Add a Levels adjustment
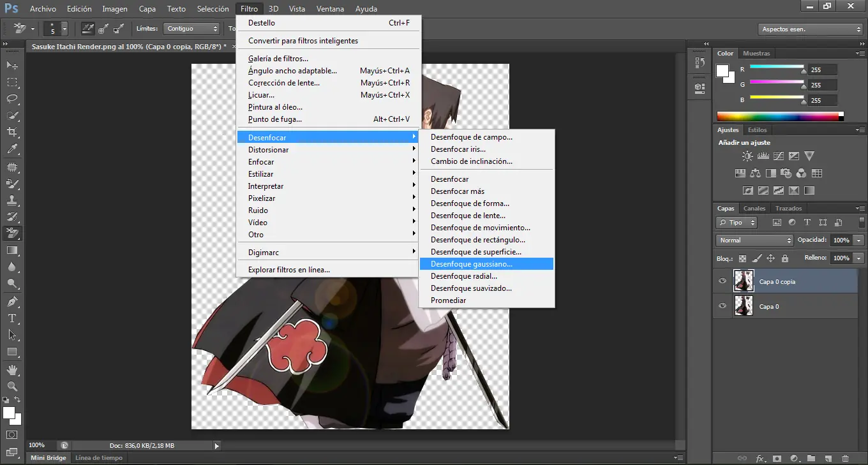Image resolution: width=868 pixels, height=465 pixels. pos(763,156)
